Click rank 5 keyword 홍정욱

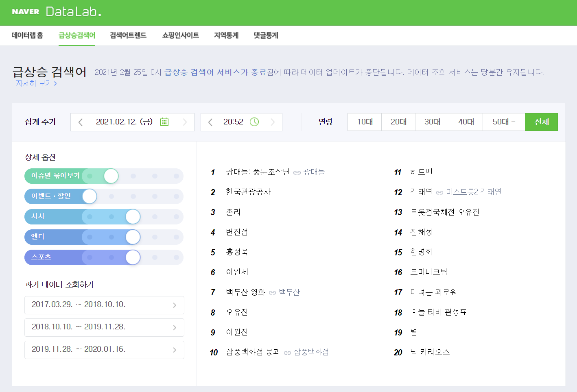coord(237,252)
